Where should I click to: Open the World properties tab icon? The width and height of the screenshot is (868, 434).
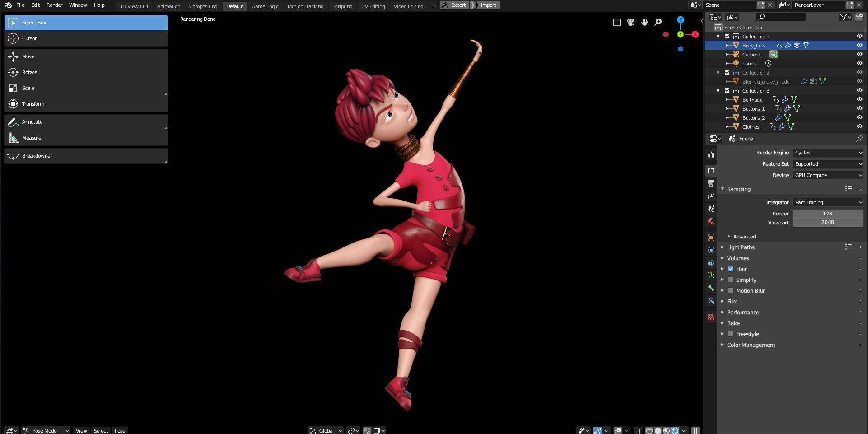pos(711,221)
